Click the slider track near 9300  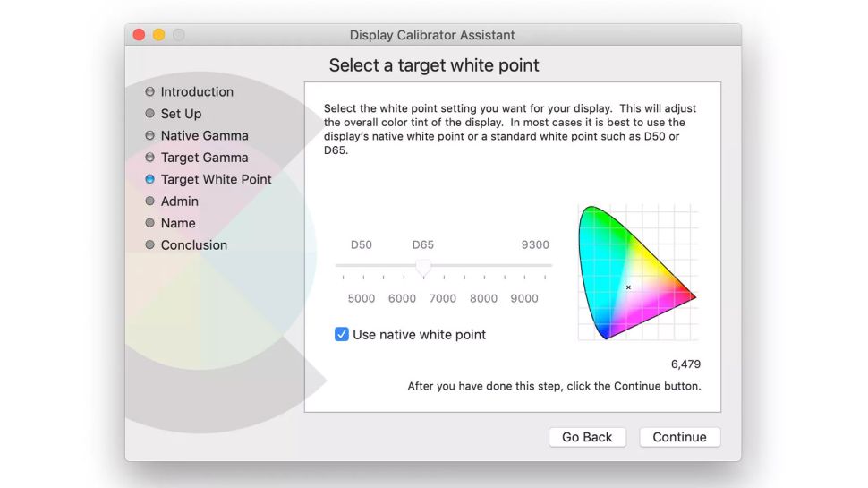tap(535, 265)
